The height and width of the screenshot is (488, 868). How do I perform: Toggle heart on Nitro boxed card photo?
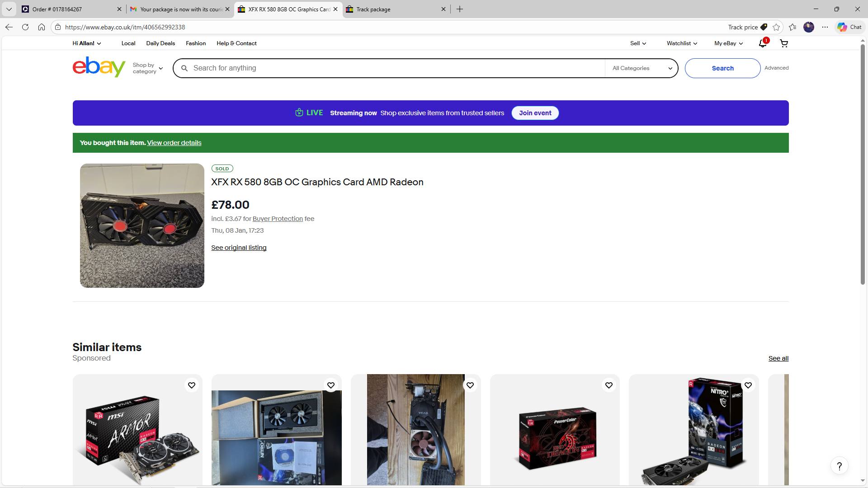tap(331, 385)
